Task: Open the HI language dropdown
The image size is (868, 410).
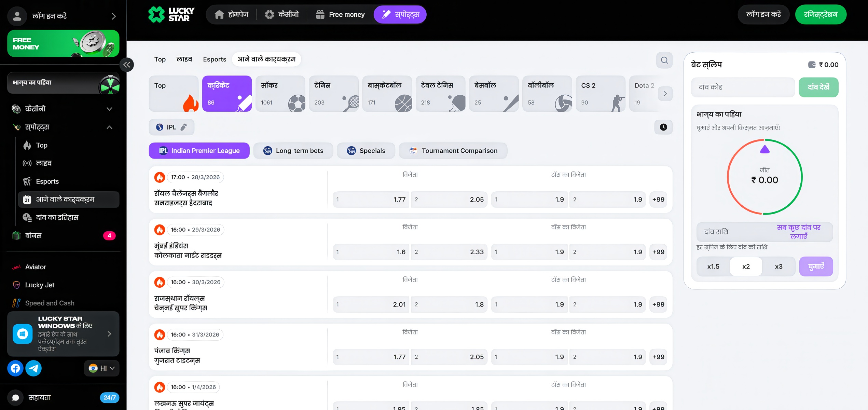Action: (x=101, y=368)
